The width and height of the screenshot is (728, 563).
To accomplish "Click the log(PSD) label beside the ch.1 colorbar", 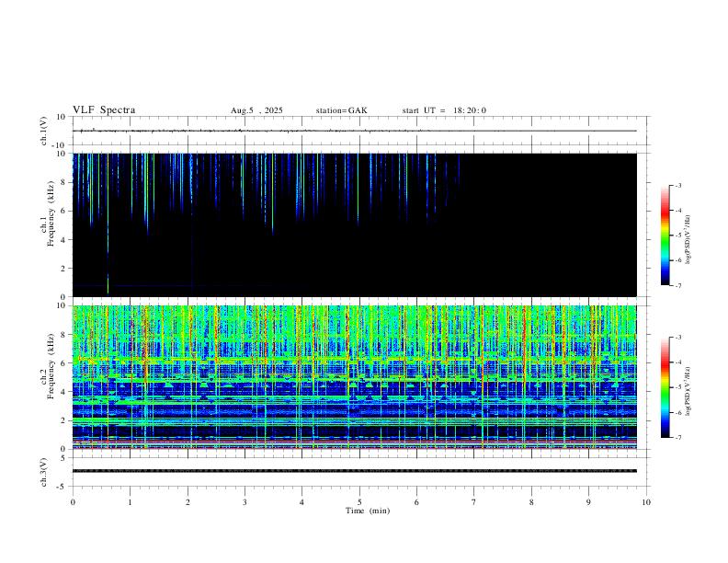I will point(688,239).
